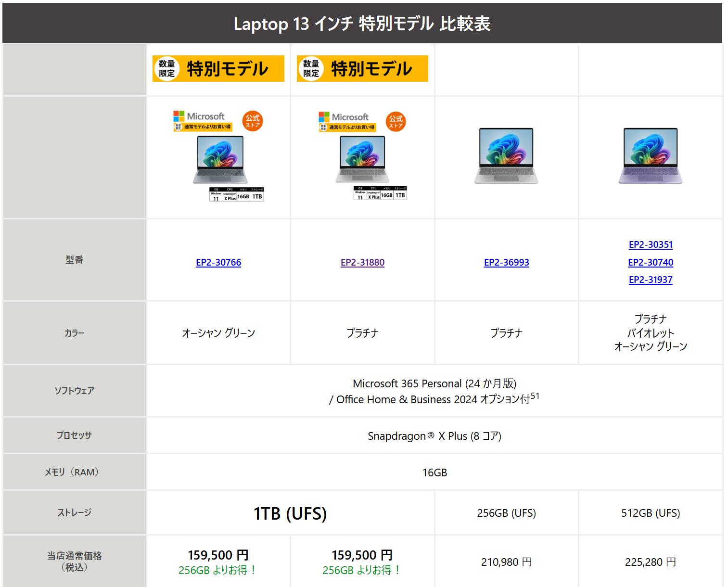
Task: Click the 'ストレージ' row label
Action: point(74,512)
